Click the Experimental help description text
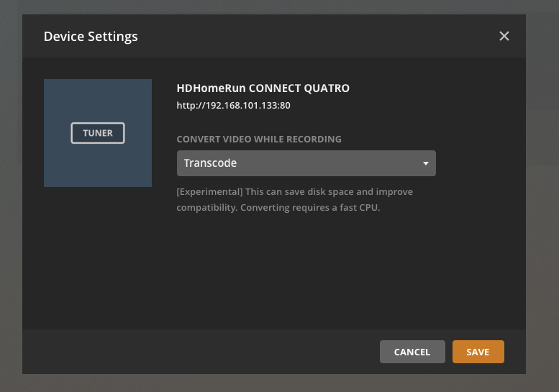Image resolution: width=559 pixels, height=392 pixels. click(294, 199)
